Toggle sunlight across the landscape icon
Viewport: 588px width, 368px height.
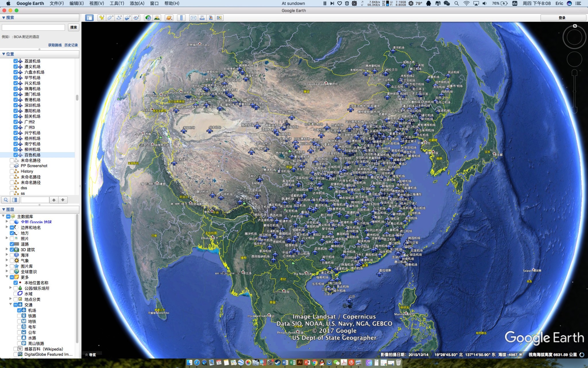[x=157, y=18]
